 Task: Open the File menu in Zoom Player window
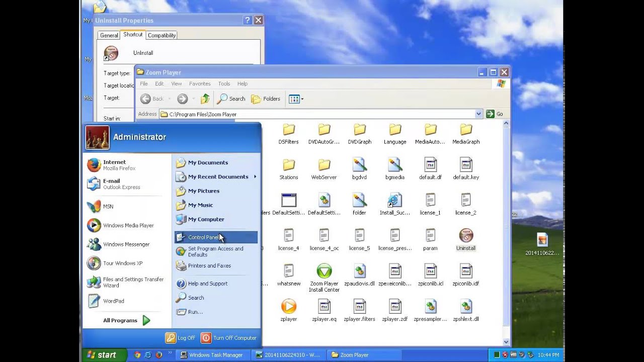tap(144, 83)
